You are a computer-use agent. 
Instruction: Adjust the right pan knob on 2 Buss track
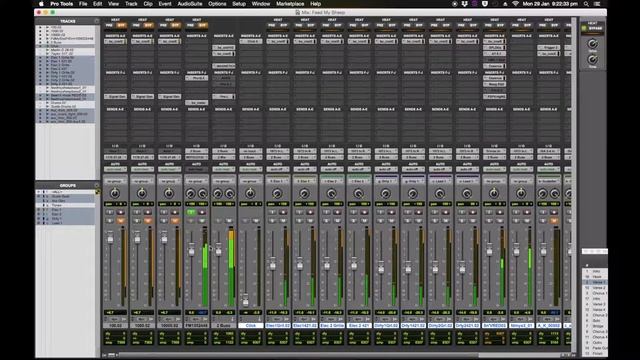coord(229,193)
